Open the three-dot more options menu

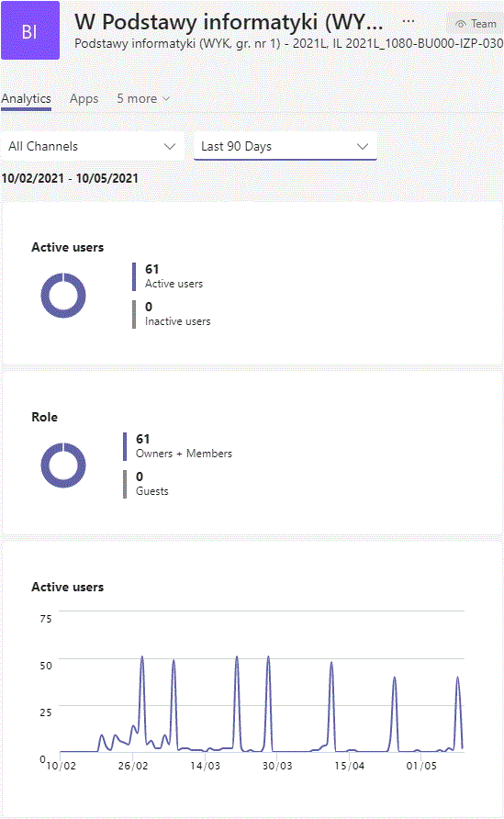tap(409, 22)
